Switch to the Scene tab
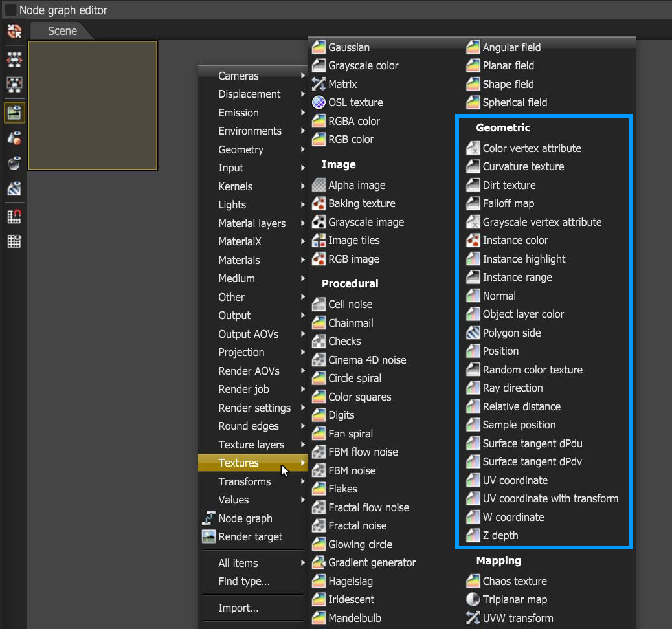672x629 pixels. click(62, 31)
